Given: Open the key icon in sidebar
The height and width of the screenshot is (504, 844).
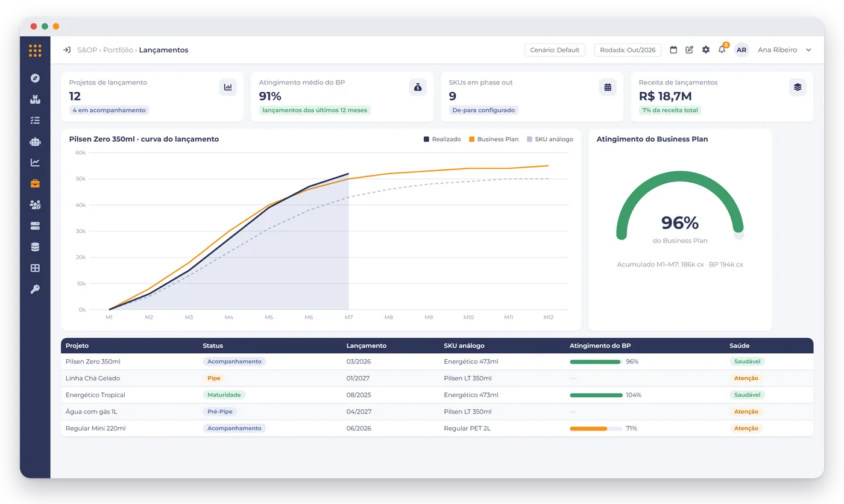Looking at the screenshot, I should (35, 289).
